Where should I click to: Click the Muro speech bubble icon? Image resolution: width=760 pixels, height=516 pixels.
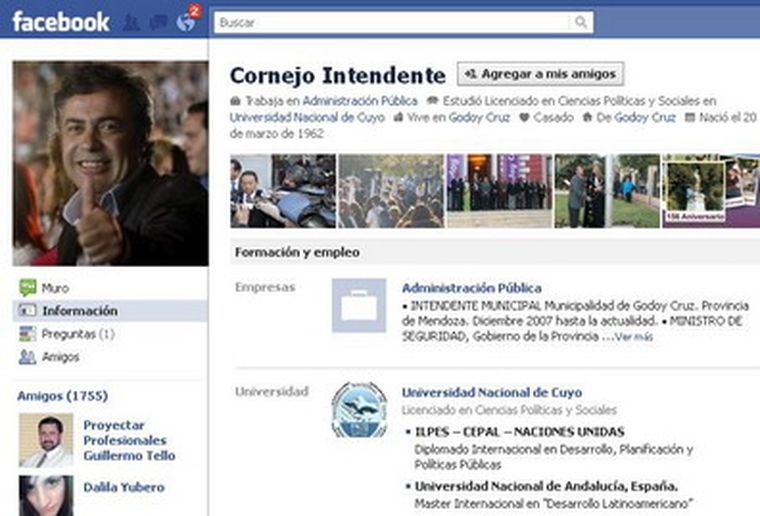tap(28, 288)
